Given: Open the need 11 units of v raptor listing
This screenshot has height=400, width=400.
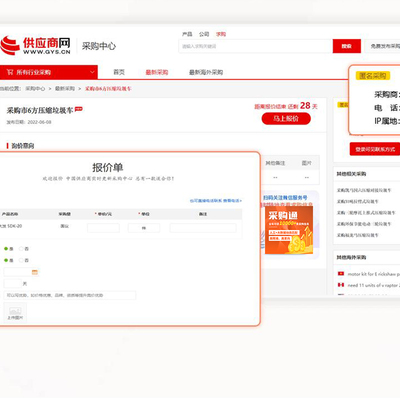Looking at the screenshot, I should point(373,285).
